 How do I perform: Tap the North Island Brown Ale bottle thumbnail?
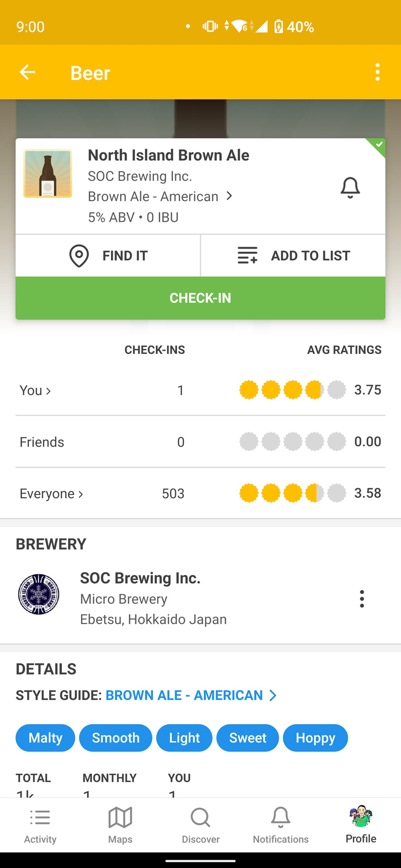pos(48,174)
